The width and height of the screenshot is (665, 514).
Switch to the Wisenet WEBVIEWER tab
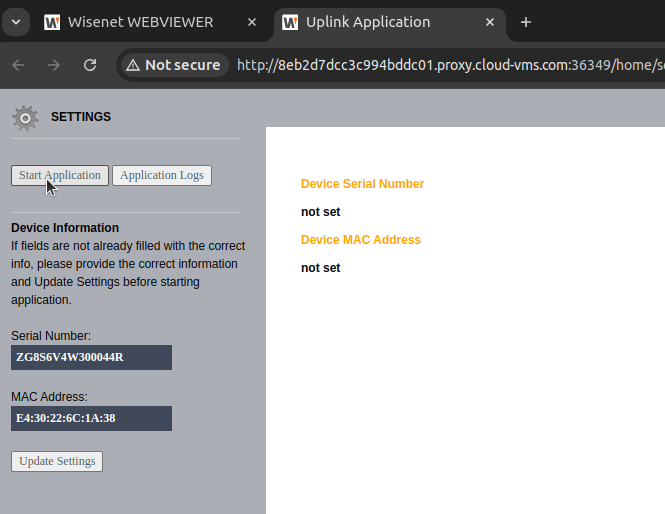pos(140,22)
